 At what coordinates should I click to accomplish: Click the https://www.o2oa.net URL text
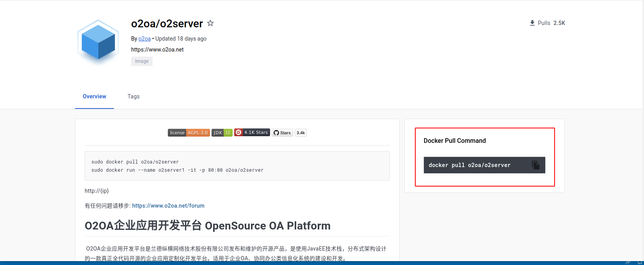[157, 50]
